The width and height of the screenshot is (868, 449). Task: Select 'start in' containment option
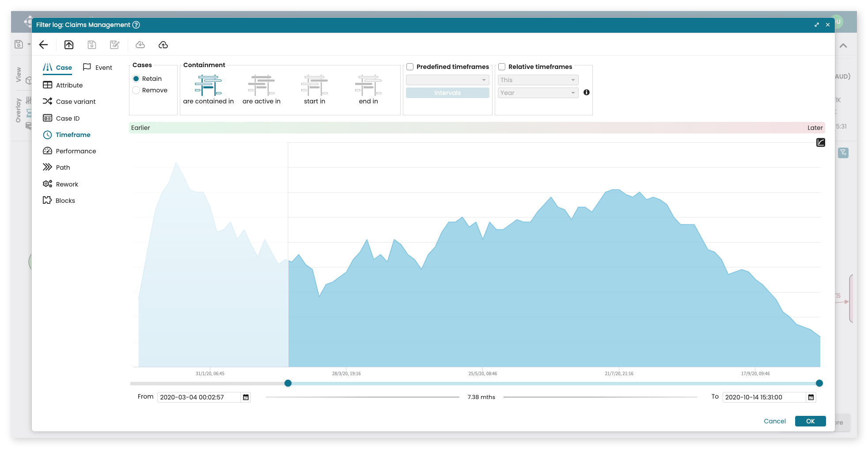pos(315,85)
